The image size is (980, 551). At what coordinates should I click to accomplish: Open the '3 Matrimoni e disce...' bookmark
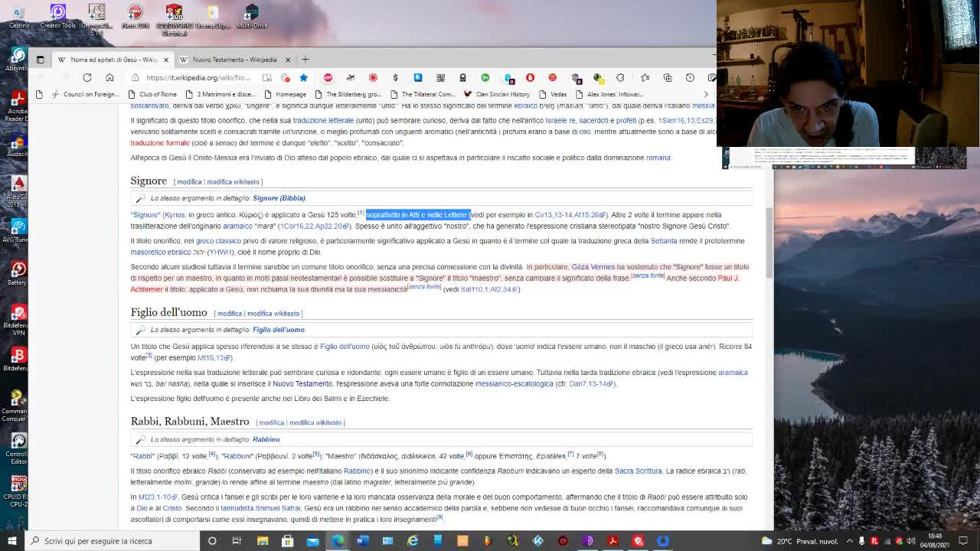[220, 94]
